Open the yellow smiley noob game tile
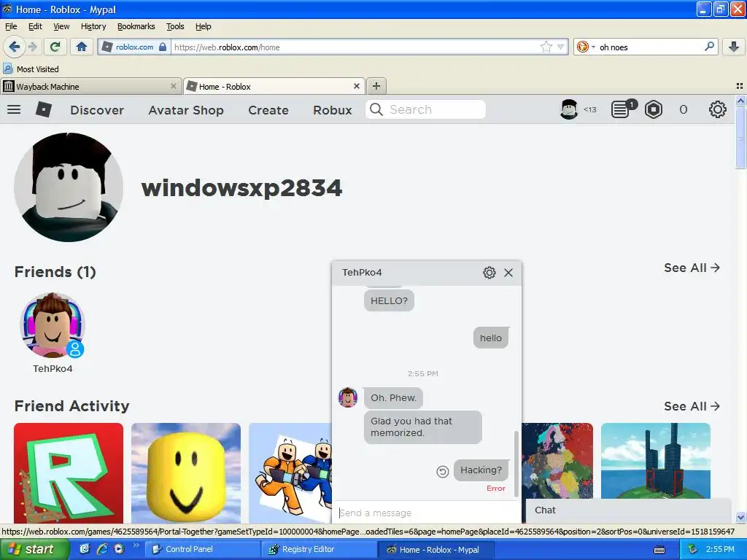 click(186, 472)
